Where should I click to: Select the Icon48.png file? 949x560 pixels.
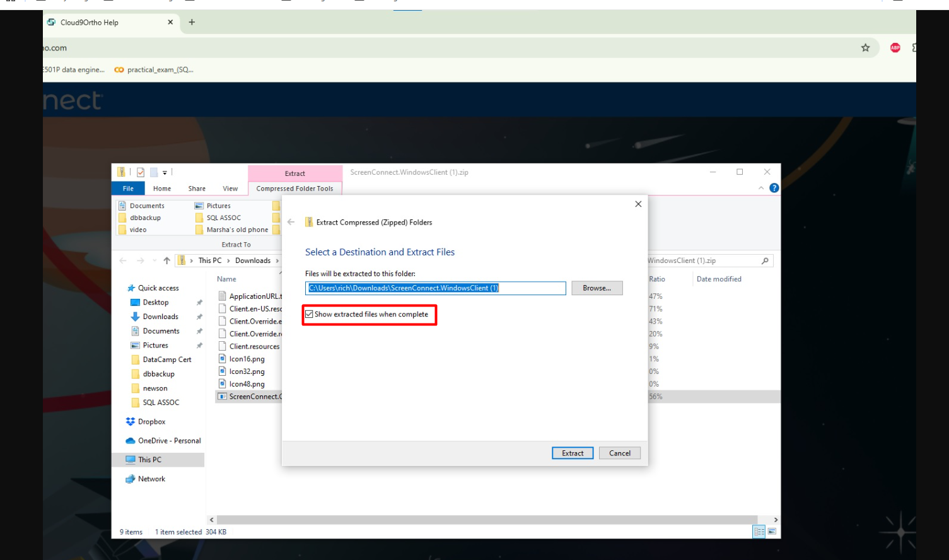[x=247, y=384]
